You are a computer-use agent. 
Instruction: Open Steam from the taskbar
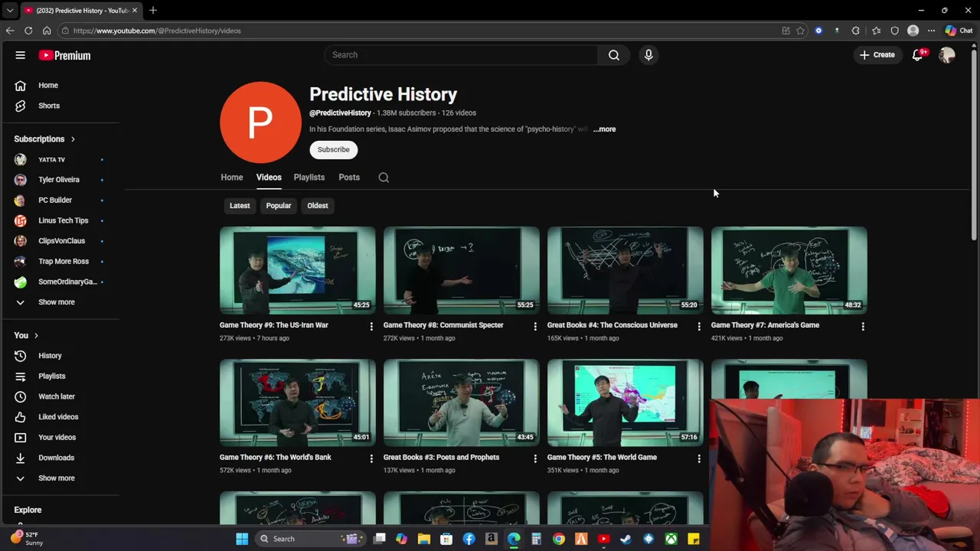(626, 539)
